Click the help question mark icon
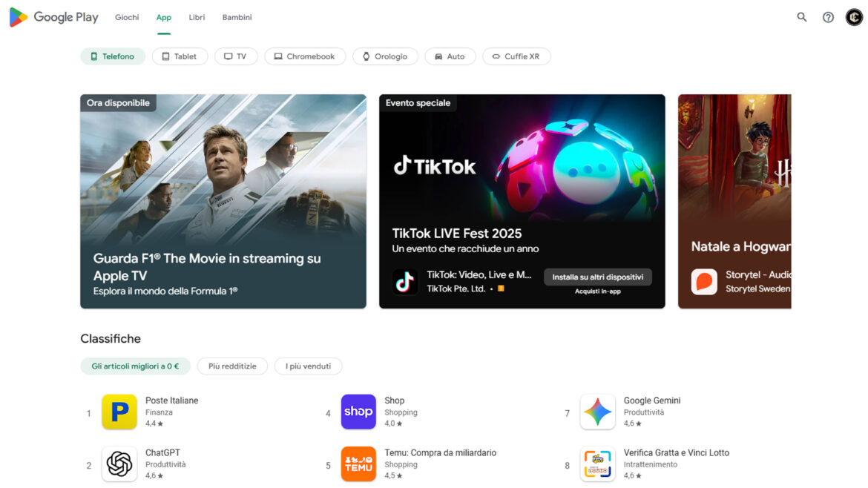Image resolution: width=868 pixels, height=488 pixels. pos(828,17)
